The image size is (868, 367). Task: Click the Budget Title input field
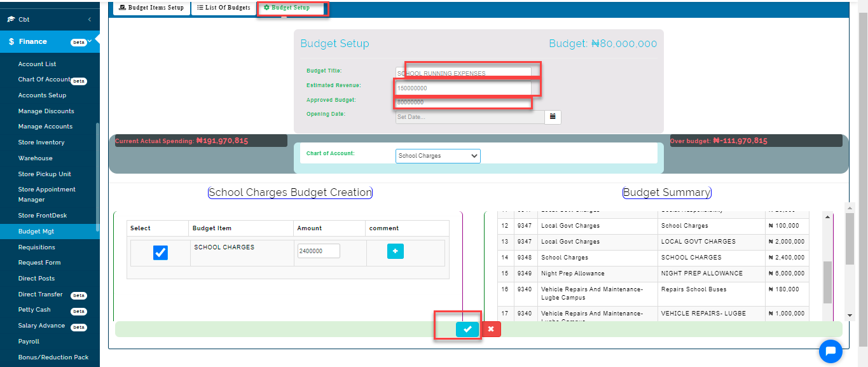pyautogui.click(x=463, y=73)
